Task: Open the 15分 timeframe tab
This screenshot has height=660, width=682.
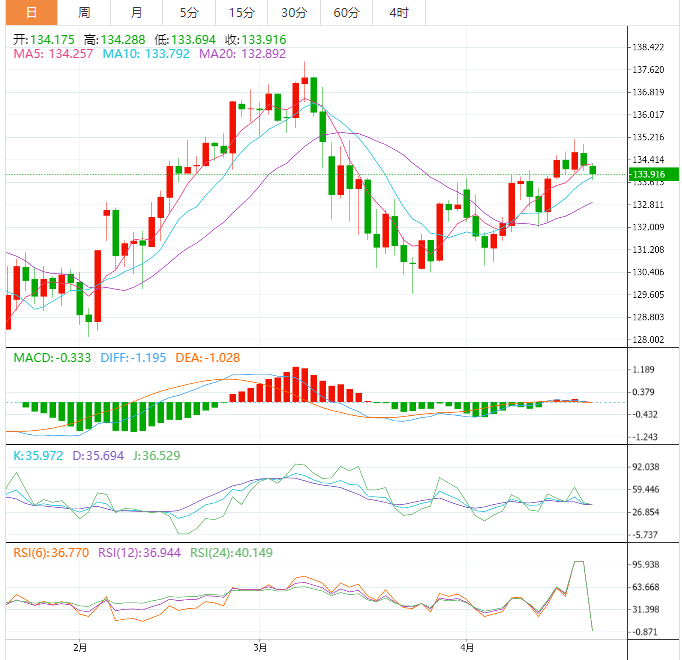Action: click(241, 13)
